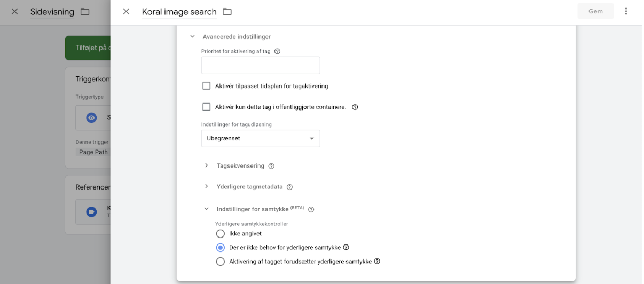The height and width of the screenshot is (284, 644).
Task: Click help icon beside Der er ikke behov option
Action: 346,248
